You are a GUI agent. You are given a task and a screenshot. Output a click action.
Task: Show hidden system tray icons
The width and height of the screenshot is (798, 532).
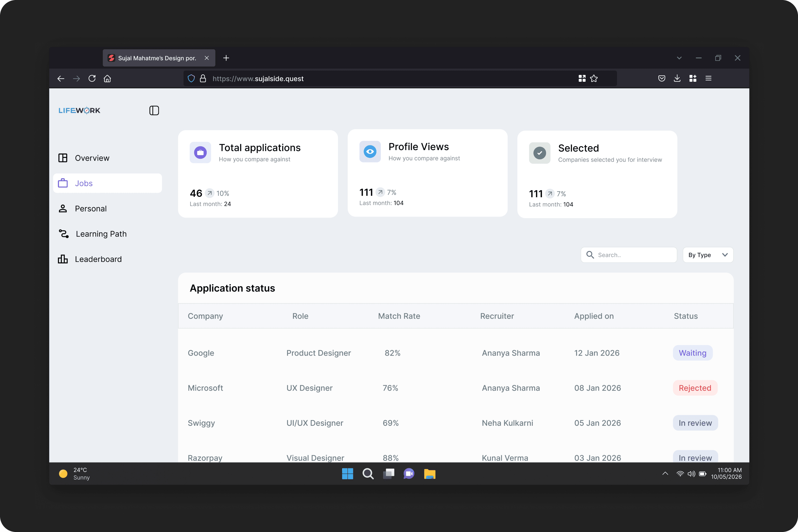click(x=665, y=474)
